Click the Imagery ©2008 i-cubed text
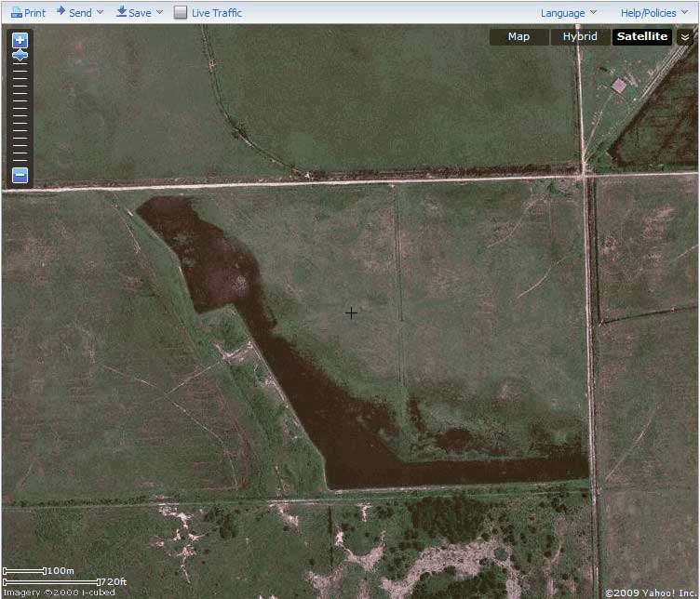The height and width of the screenshot is (599, 700). pos(59,592)
